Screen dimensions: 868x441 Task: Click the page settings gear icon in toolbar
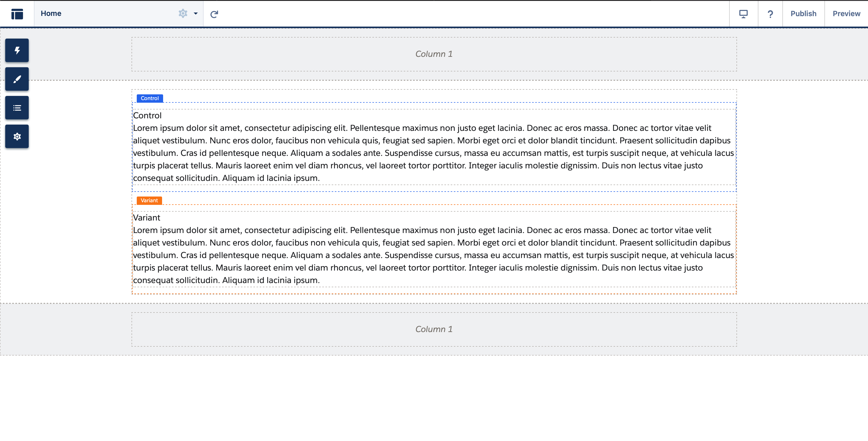tap(183, 14)
